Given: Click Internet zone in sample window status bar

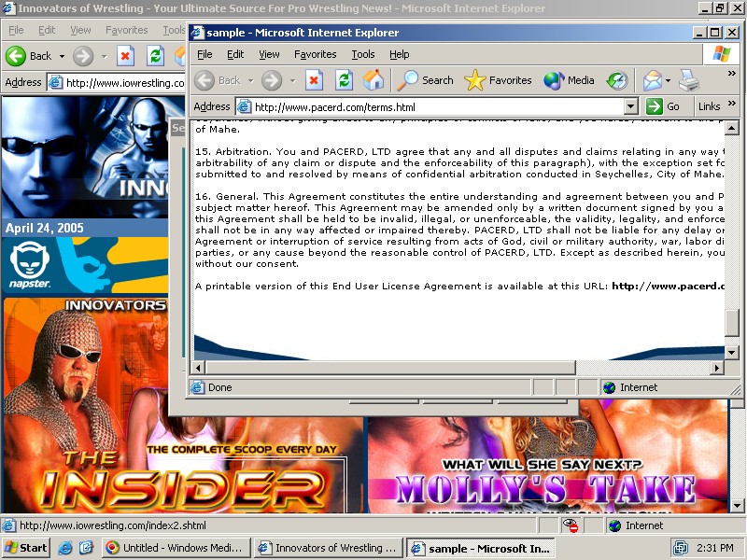Looking at the screenshot, I should click(631, 387).
